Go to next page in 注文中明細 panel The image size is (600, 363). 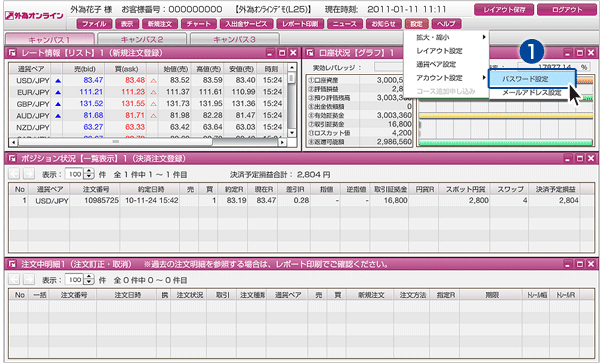click(29, 280)
